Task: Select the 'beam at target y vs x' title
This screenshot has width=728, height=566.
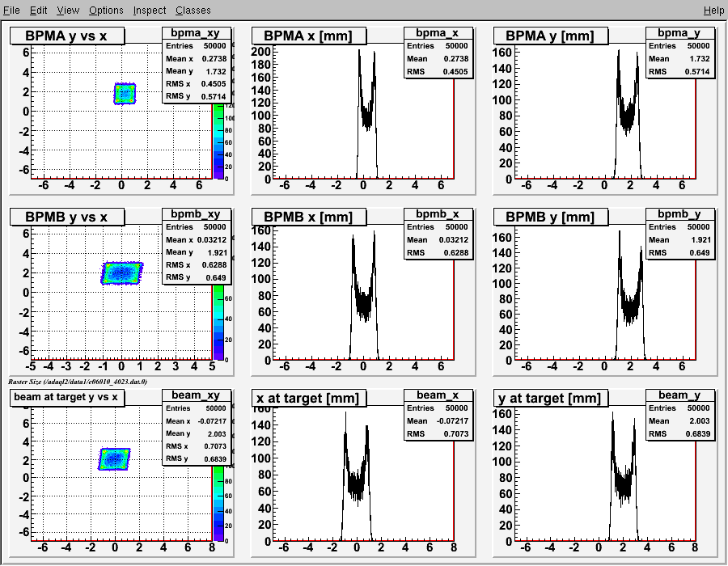Action: [x=66, y=397]
